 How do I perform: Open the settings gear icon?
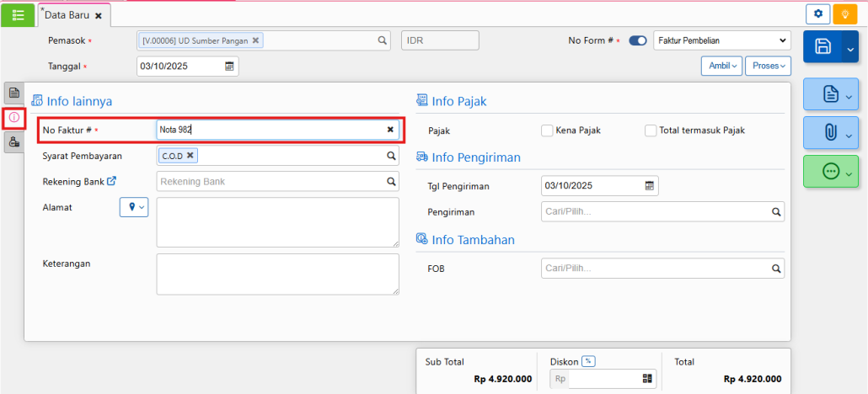click(x=817, y=13)
